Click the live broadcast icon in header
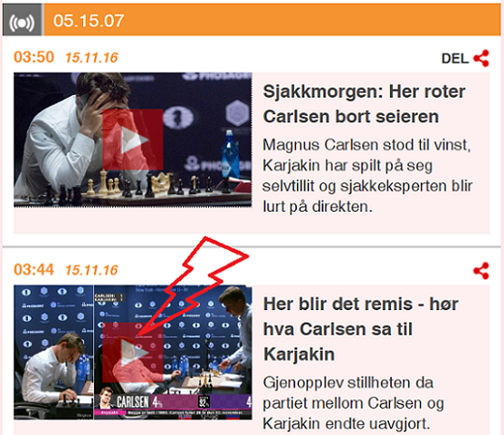The image size is (504, 435). [x=22, y=21]
